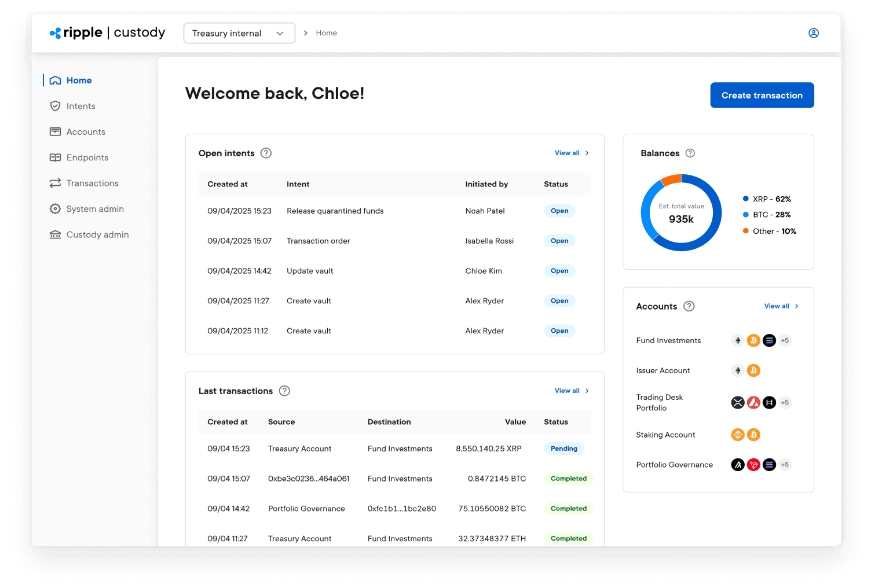Click the Transactions arrows icon
Viewport: 871px width, 588px height.
click(55, 183)
